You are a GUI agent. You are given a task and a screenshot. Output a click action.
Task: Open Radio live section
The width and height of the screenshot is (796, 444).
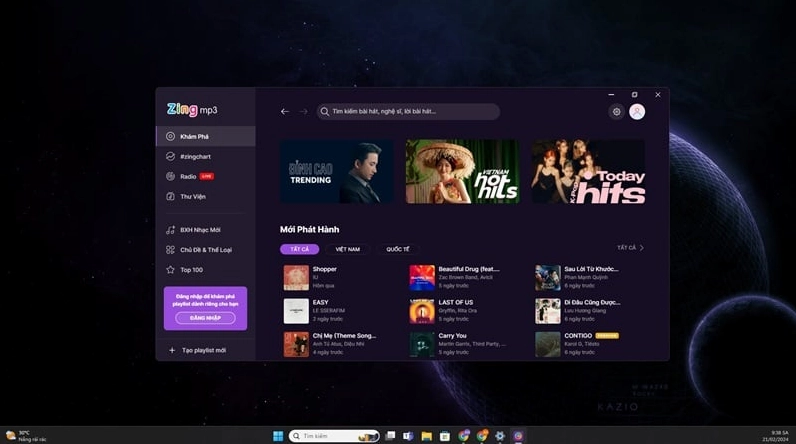[190, 177]
